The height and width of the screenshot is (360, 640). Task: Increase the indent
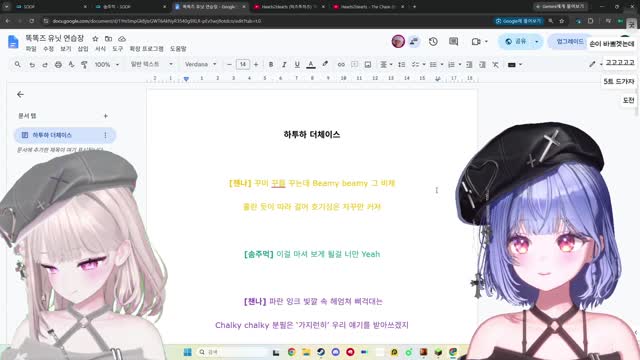[x=482, y=64]
